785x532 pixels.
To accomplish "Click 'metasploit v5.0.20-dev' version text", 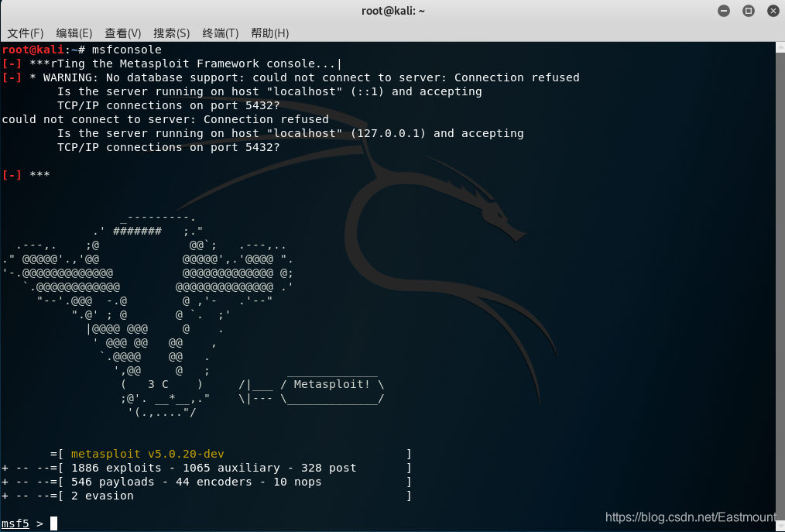I will click(148, 454).
